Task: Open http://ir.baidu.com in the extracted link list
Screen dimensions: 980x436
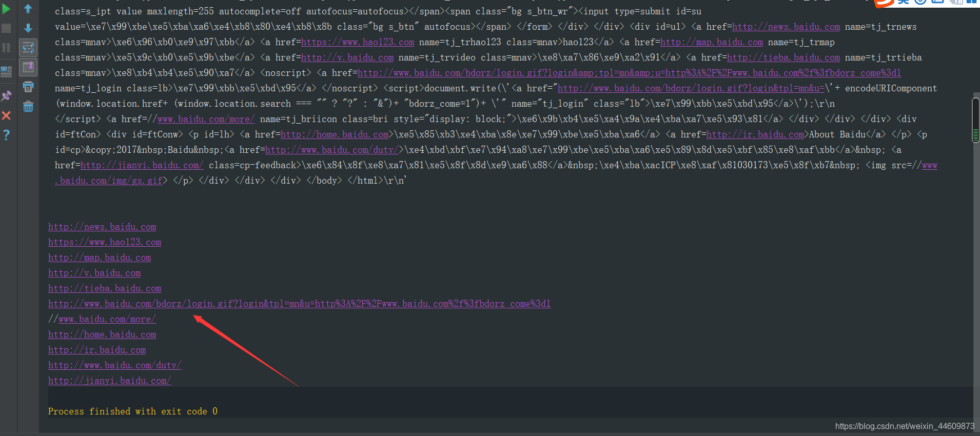Action: coord(97,350)
